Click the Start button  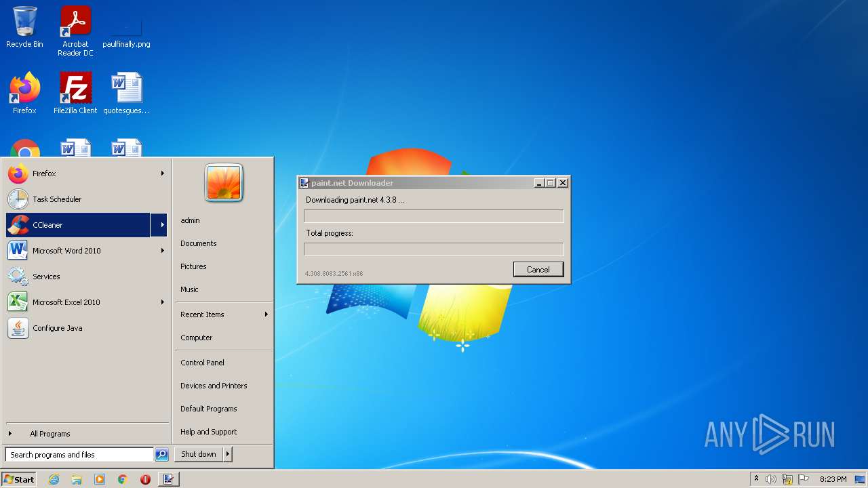pyautogui.click(x=19, y=479)
